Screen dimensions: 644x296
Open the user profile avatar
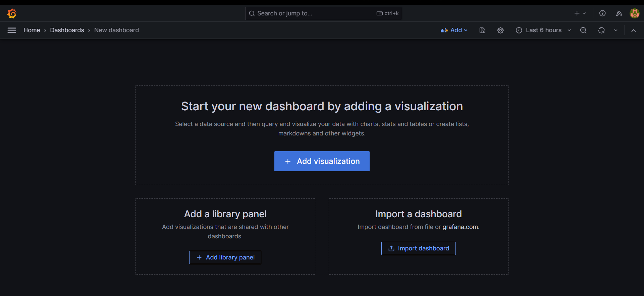point(634,13)
